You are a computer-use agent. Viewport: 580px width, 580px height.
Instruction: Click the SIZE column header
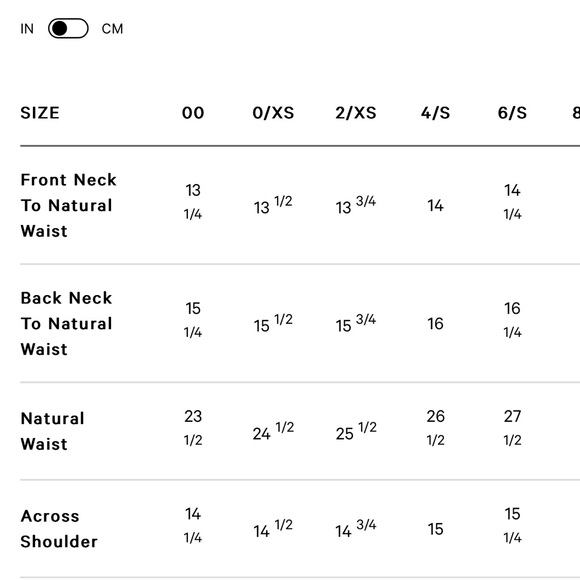tap(40, 113)
